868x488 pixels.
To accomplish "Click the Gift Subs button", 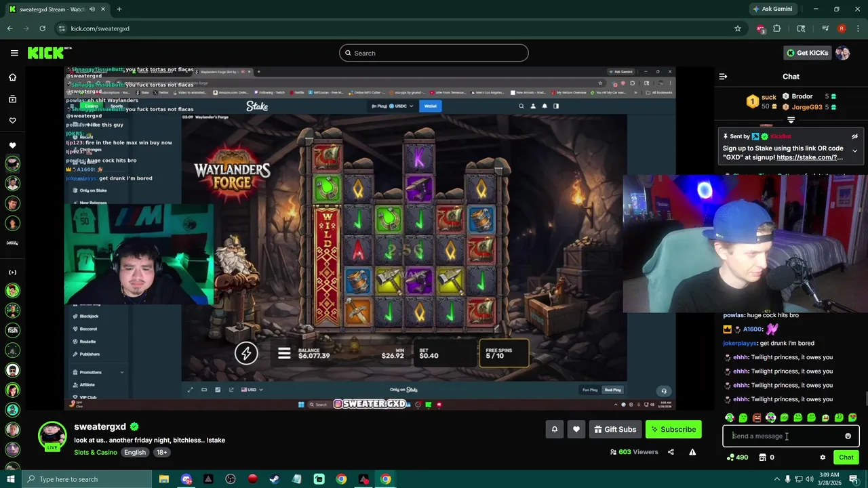I will click(615, 429).
